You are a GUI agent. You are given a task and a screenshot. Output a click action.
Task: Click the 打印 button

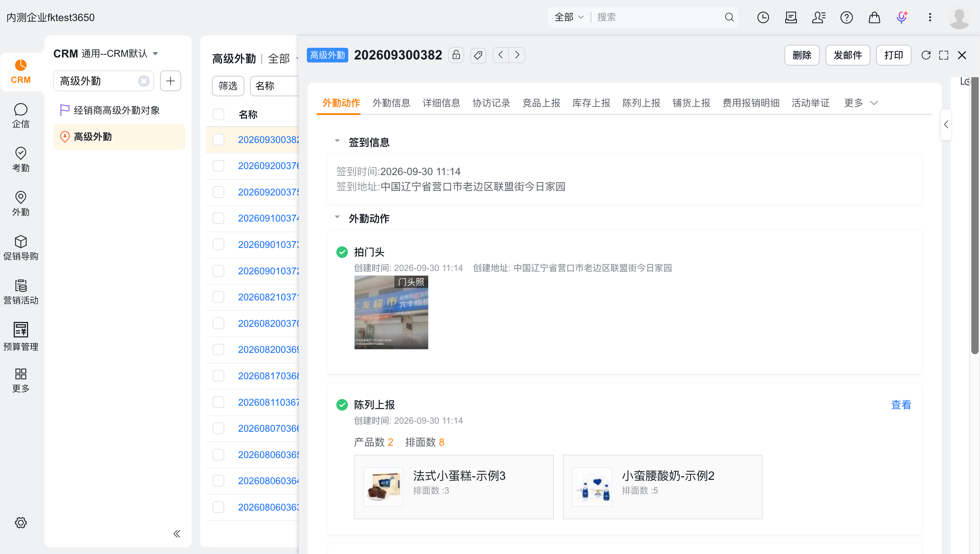click(893, 55)
